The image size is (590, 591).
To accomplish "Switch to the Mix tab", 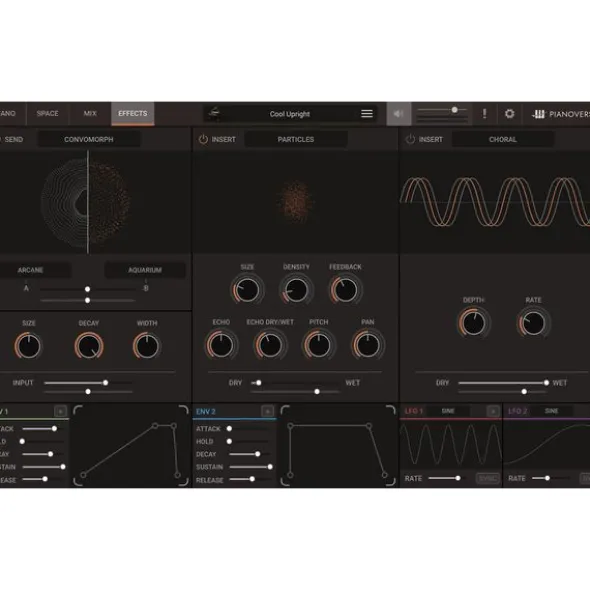I will point(90,113).
